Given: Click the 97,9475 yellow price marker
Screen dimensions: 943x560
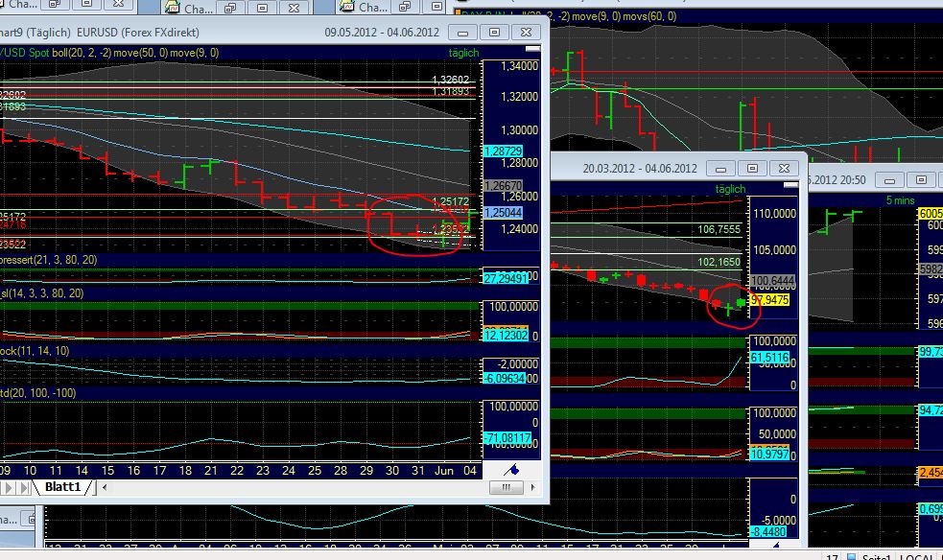Looking at the screenshot, I should click(x=769, y=299).
